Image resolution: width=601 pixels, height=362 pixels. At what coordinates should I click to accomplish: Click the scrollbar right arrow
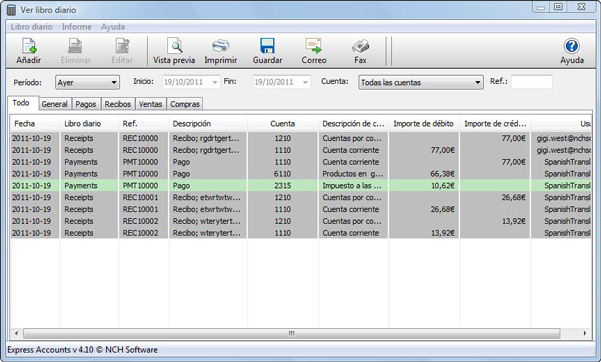tap(585, 333)
